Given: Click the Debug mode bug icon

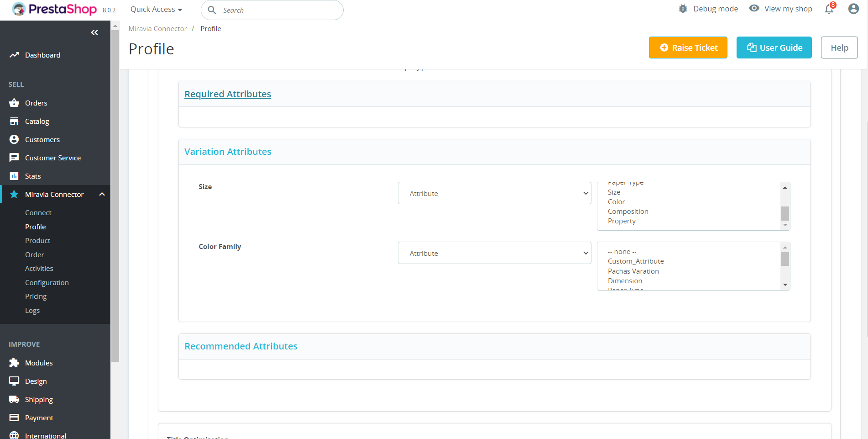Looking at the screenshot, I should 683,9.
